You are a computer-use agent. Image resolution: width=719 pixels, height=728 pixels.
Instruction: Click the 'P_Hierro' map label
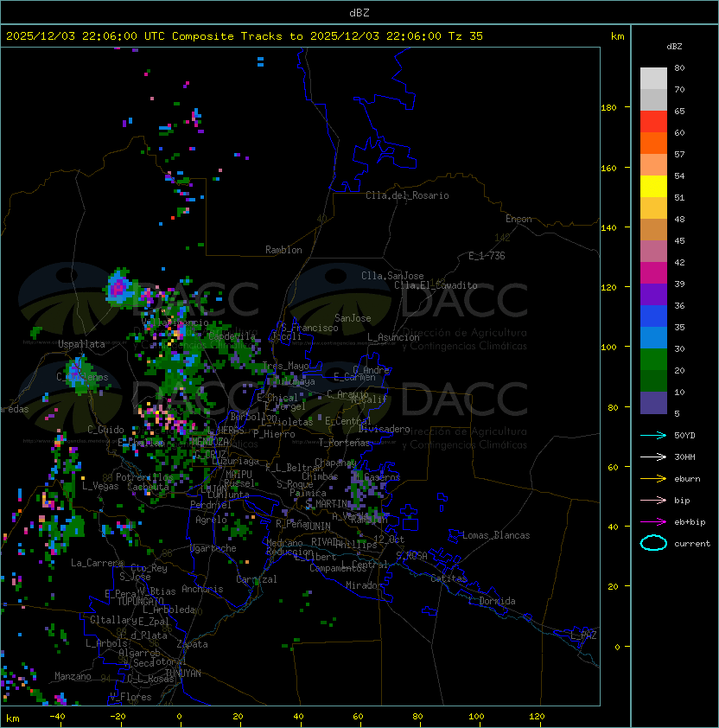(x=274, y=434)
